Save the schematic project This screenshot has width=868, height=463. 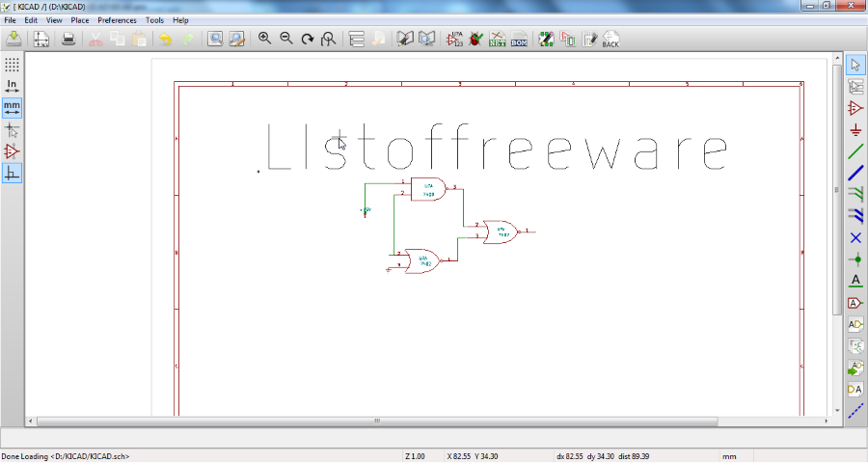[14, 39]
